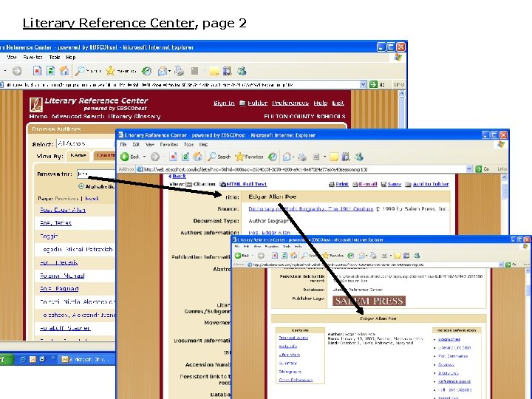Click green Go arrow in middle window
The width and height of the screenshot is (532, 399).
click(x=478, y=168)
